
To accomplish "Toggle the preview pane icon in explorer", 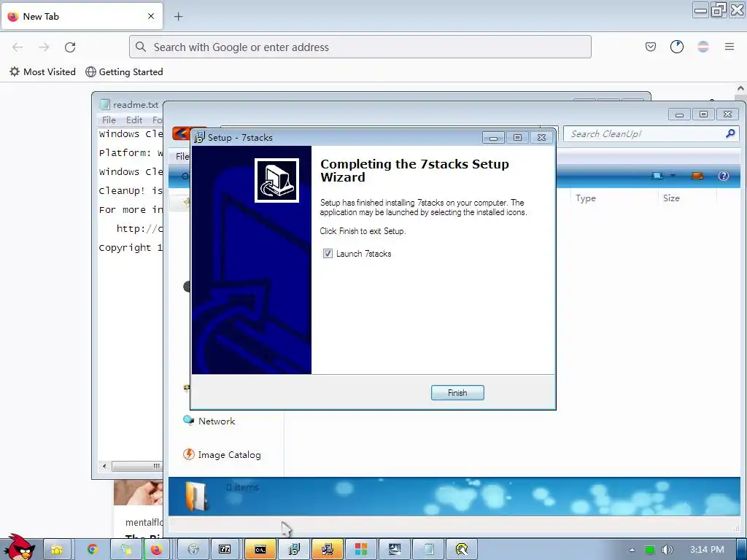I will [x=697, y=176].
